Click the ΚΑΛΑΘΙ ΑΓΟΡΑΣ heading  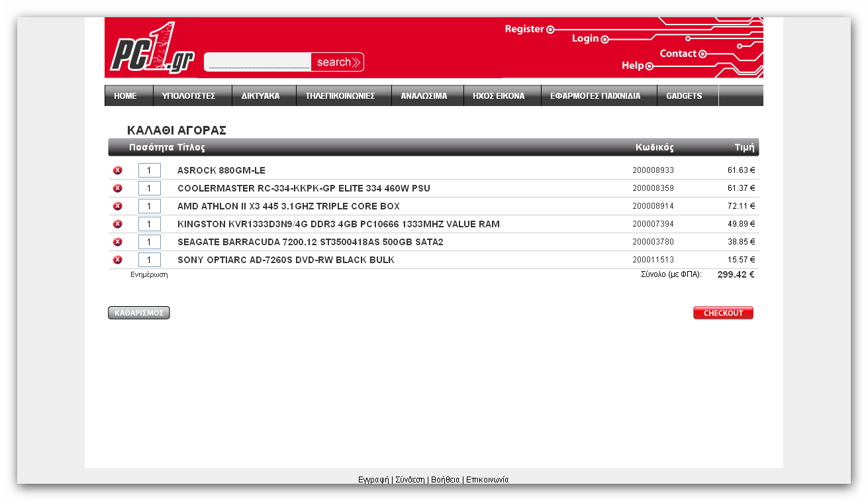tap(177, 130)
